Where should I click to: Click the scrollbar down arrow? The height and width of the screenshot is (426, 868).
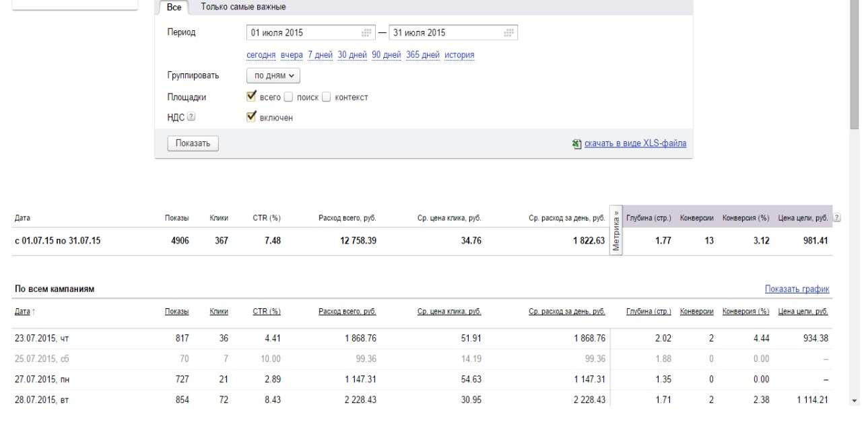click(x=855, y=401)
